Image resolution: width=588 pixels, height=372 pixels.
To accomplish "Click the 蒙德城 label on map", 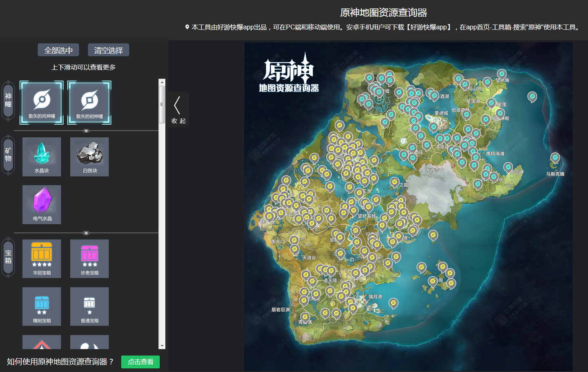I will (x=441, y=113).
